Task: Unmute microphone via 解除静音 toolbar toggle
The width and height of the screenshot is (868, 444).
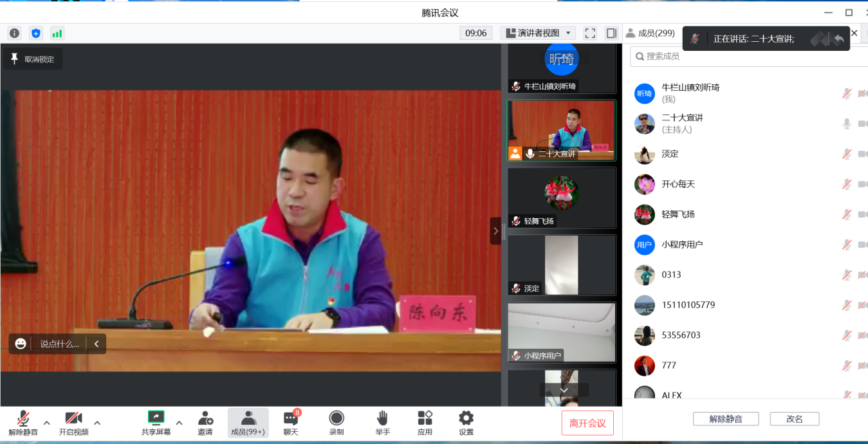Action: click(x=23, y=423)
